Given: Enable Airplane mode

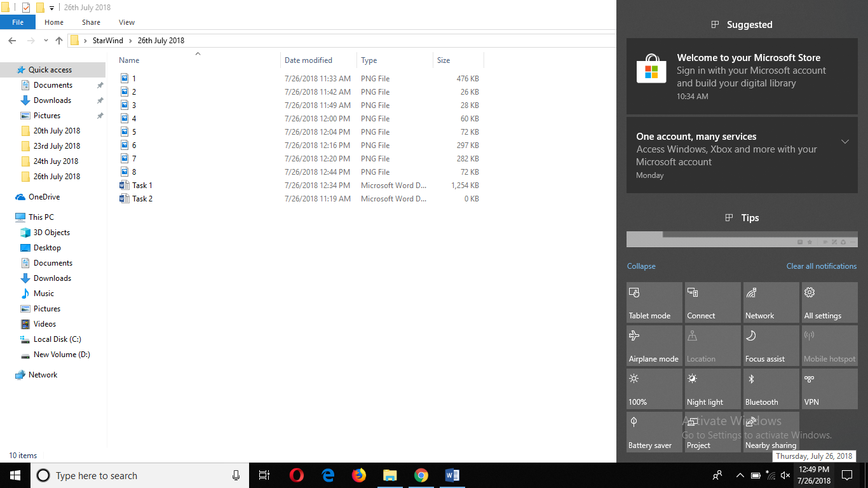Looking at the screenshot, I should point(654,345).
